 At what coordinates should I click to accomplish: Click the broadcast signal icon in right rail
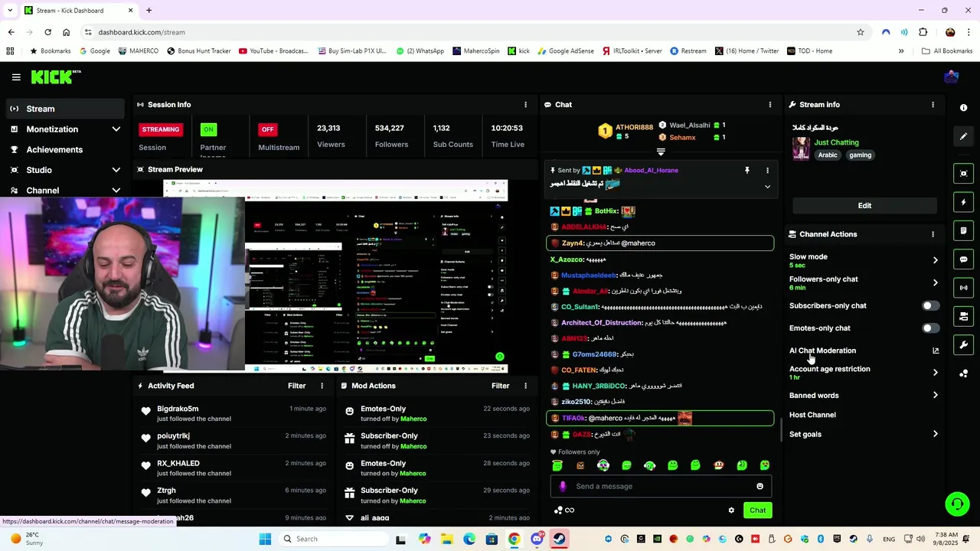pos(964,288)
